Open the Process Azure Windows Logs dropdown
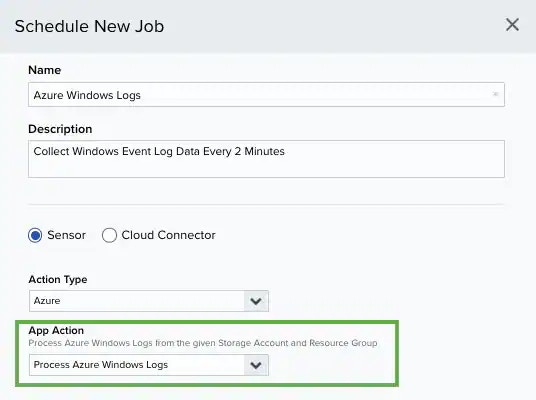This screenshot has height=400, width=536. pyautogui.click(x=149, y=365)
